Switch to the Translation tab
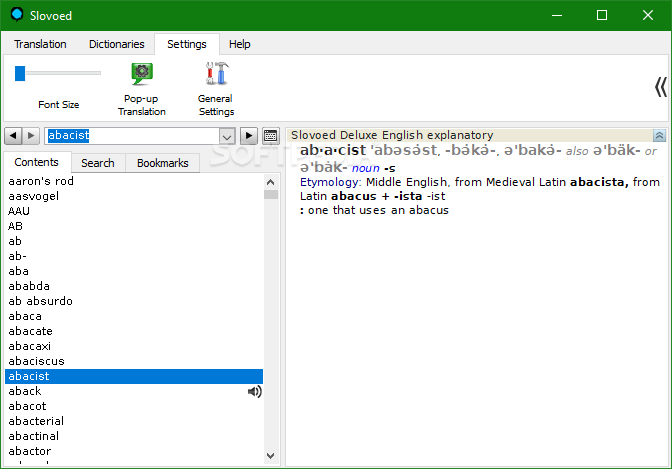The height and width of the screenshot is (469, 672). 40,44
